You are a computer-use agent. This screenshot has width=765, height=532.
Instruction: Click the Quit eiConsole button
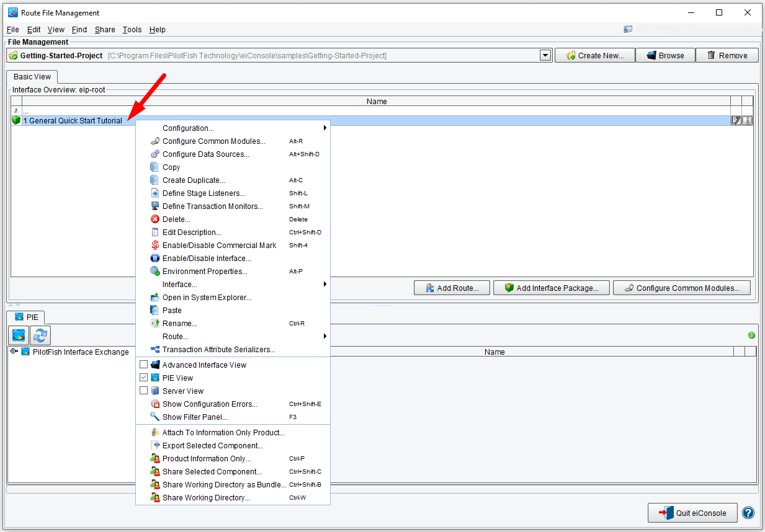click(x=692, y=513)
